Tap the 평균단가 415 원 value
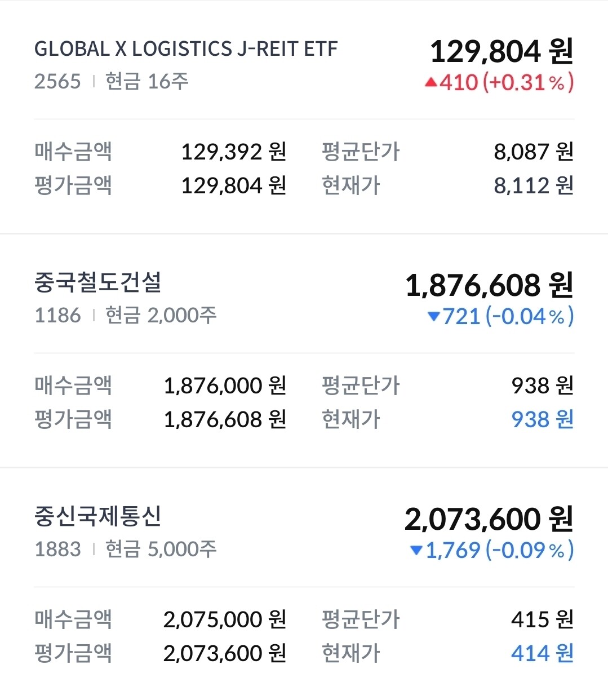Image resolution: width=608 pixels, height=700 pixels. point(542,619)
